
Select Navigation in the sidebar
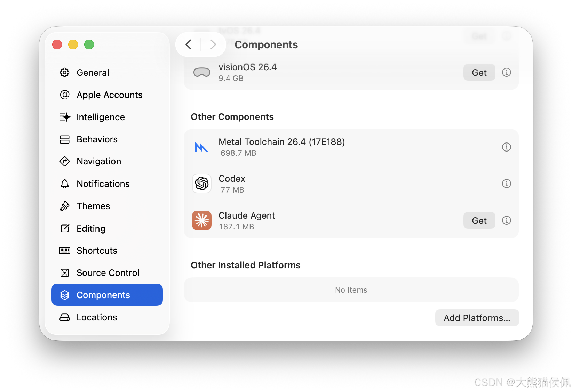107,161
